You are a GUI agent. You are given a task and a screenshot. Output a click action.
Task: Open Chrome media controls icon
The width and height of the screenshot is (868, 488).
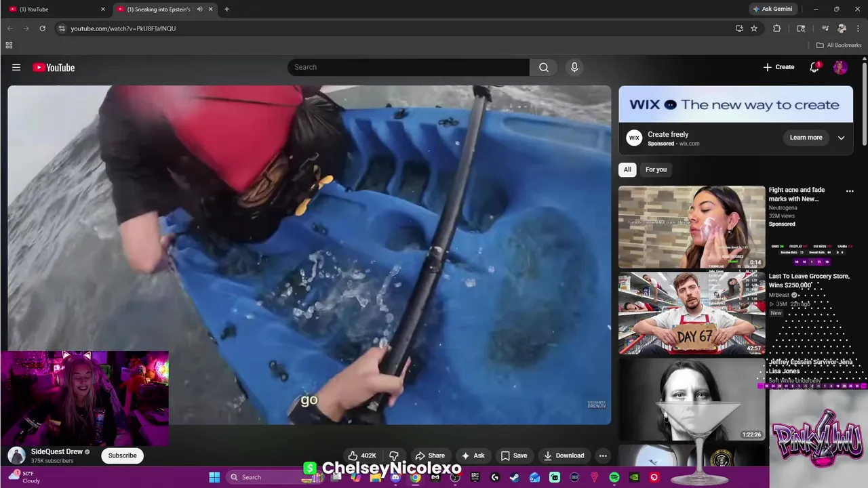[x=825, y=28]
